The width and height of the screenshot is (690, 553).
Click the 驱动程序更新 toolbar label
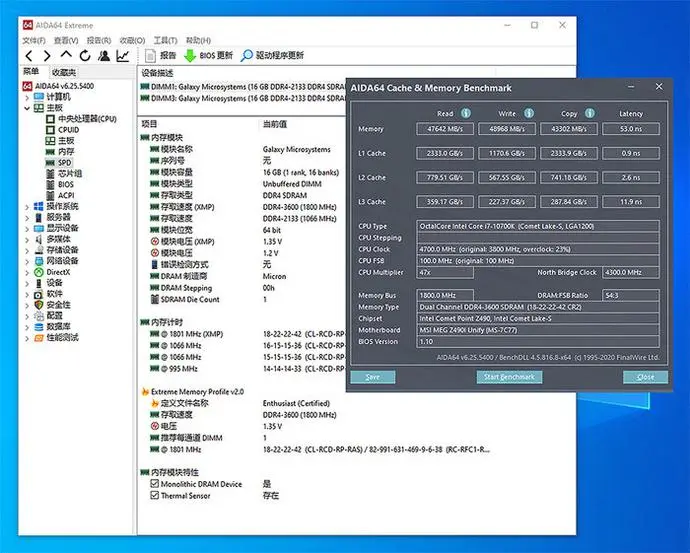point(280,55)
